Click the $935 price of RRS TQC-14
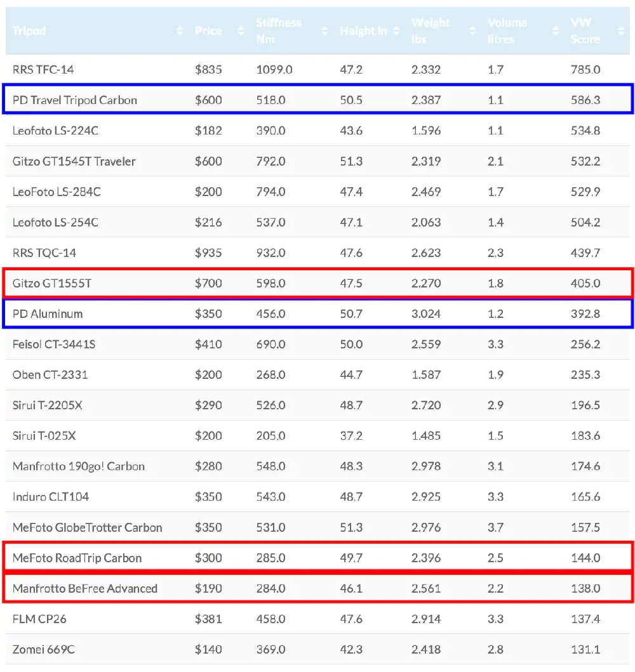Image resolution: width=635 pixels, height=672 pixels. click(208, 253)
